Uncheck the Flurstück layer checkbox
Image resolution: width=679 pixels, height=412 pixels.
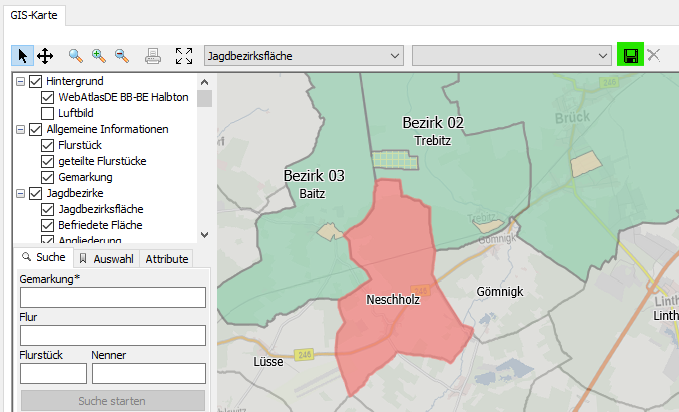point(48,145)
